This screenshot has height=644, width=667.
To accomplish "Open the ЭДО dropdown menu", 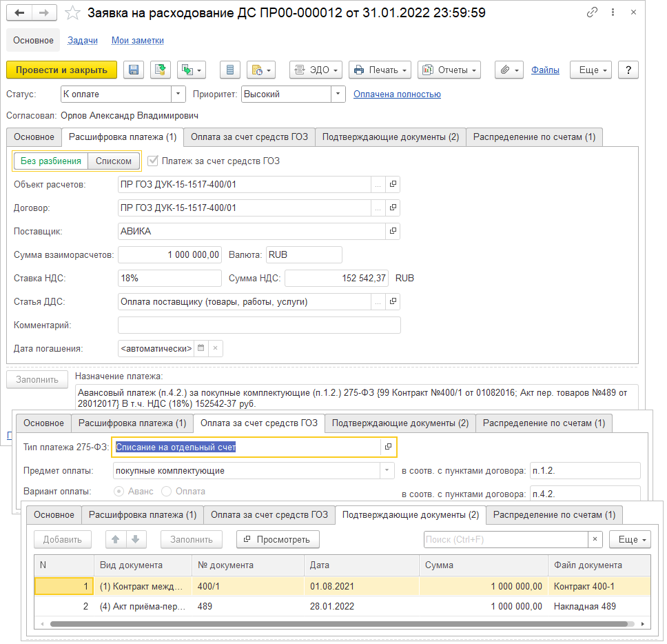I will pos(316,70).
